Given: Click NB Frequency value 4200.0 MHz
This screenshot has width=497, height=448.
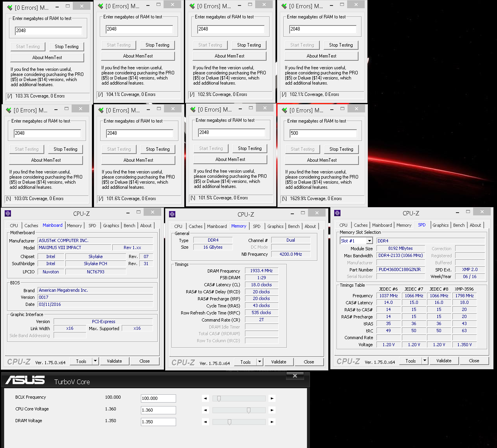Looking at the screenshot, I should tap(290, 254).
